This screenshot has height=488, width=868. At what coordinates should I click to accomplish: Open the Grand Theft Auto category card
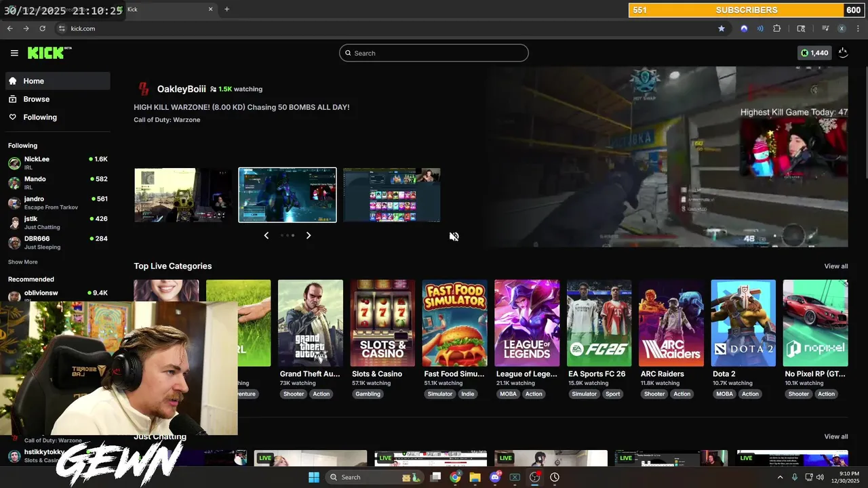click(x=310, y=323)
